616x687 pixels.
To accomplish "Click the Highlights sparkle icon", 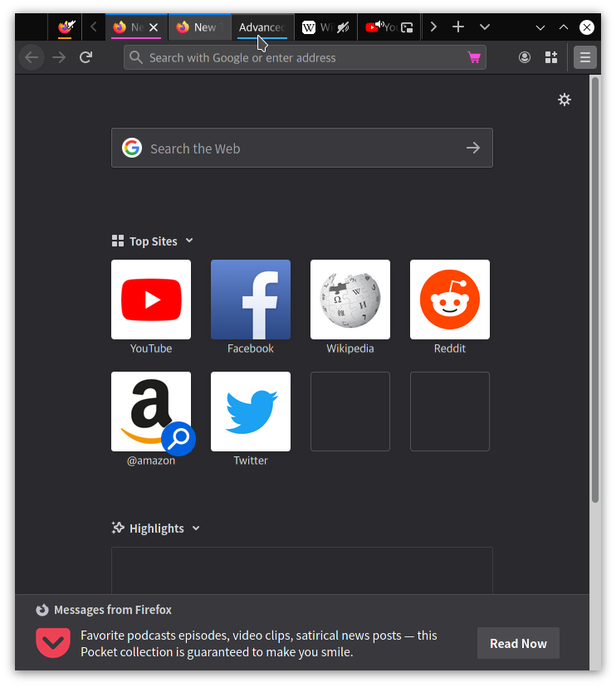I will coord(118,528).
